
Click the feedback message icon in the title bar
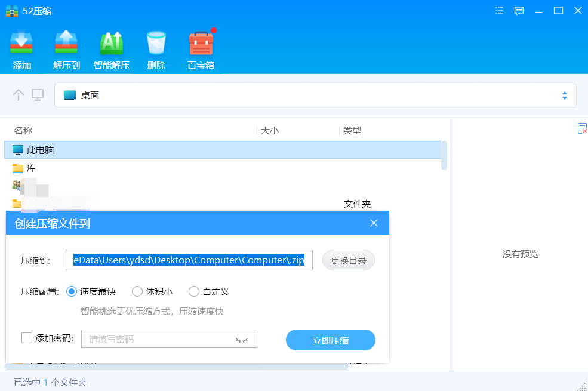click(519, 10)
